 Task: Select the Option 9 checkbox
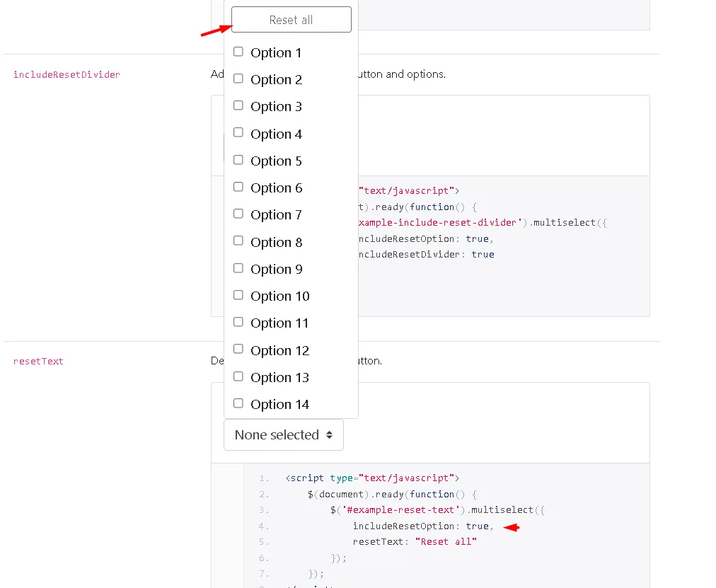pos(238,268)
